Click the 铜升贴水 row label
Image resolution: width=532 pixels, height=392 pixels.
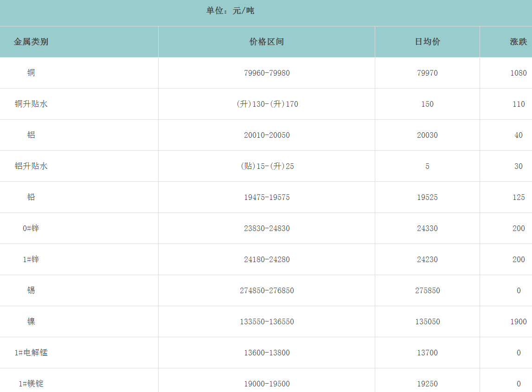tap(31, 104)
